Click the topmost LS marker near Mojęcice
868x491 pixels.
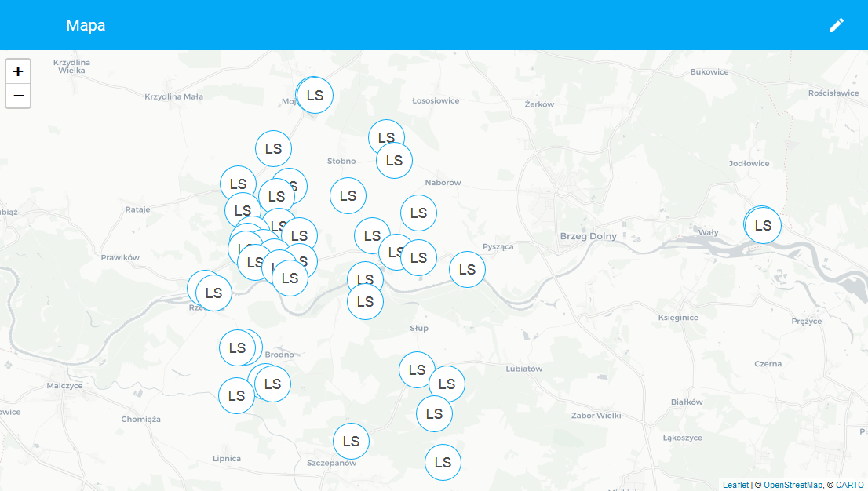click(x=315, y=96)
